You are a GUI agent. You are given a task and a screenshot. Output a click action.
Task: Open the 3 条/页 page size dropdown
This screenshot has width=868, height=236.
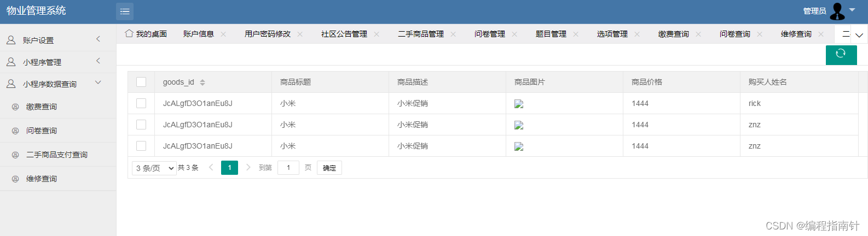pyautogui.click(x=154, y=168)
